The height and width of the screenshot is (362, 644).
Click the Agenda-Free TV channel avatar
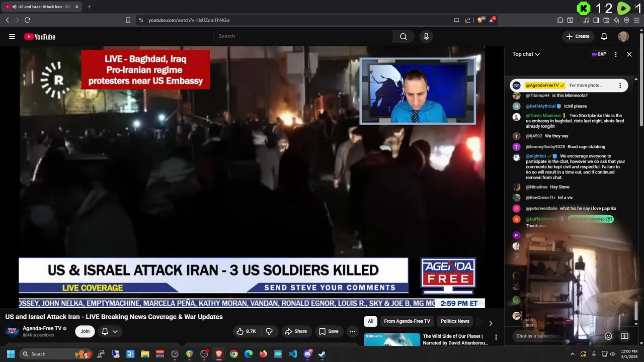tap(13, 331)
